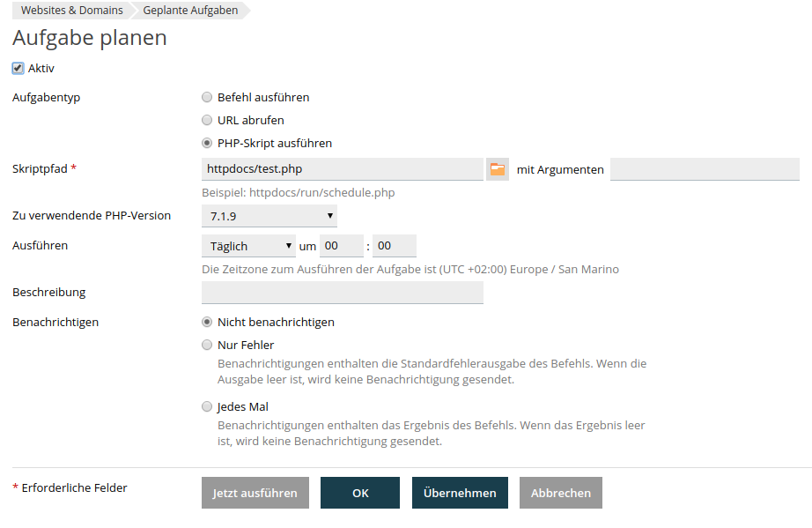The width and height of the screenshot is (812, 528).
Task: Open the PHP version 7.1.9 dropdown
Action: 269,216
